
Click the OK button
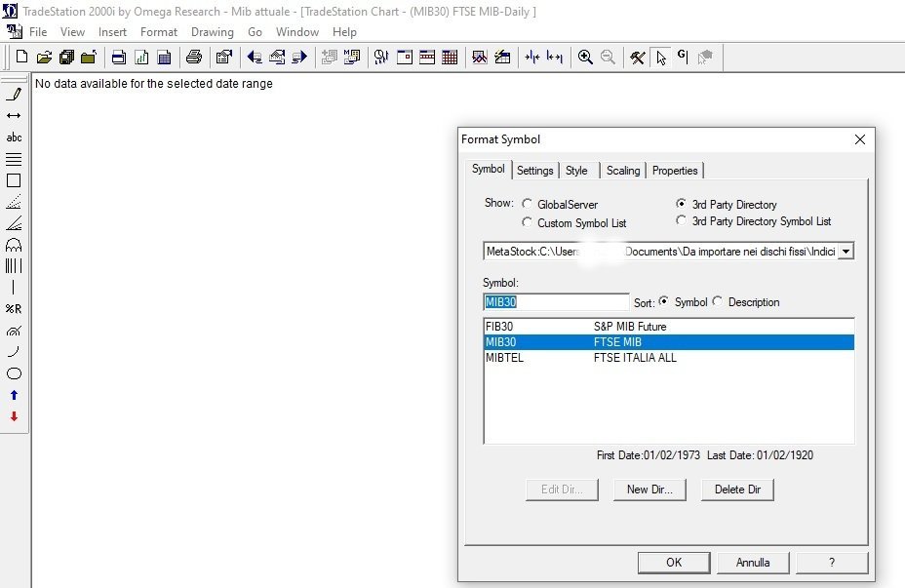[x=674, y=563]
